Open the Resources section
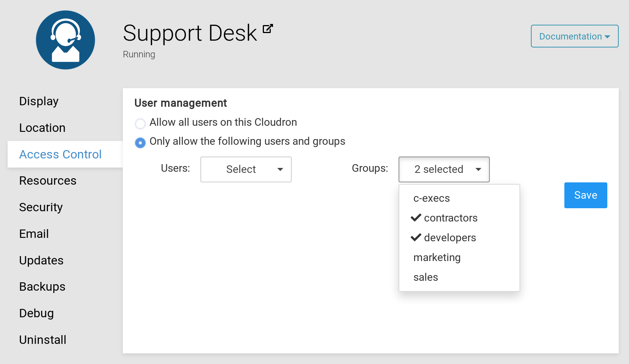This screenshot has height=364, width=629. [48, 181]
